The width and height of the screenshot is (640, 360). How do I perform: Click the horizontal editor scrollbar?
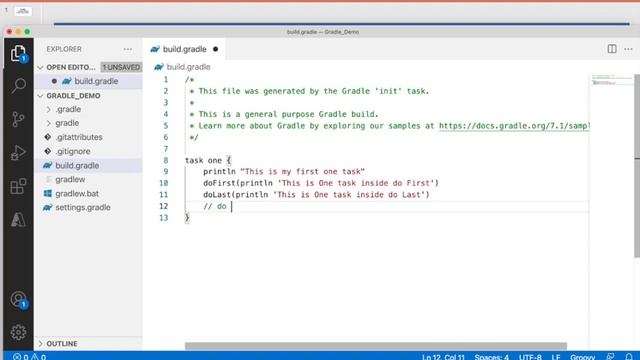[376, 346]
